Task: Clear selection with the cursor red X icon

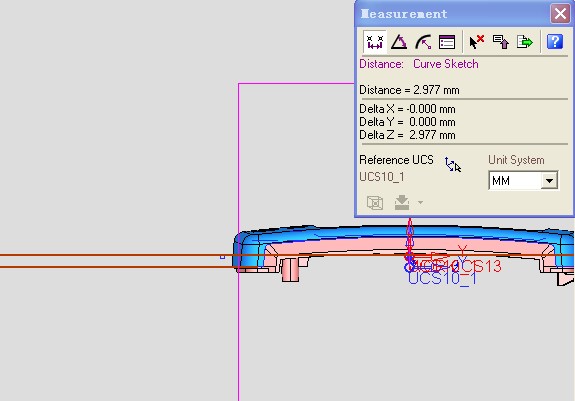Action: click(x=477, y=42)
